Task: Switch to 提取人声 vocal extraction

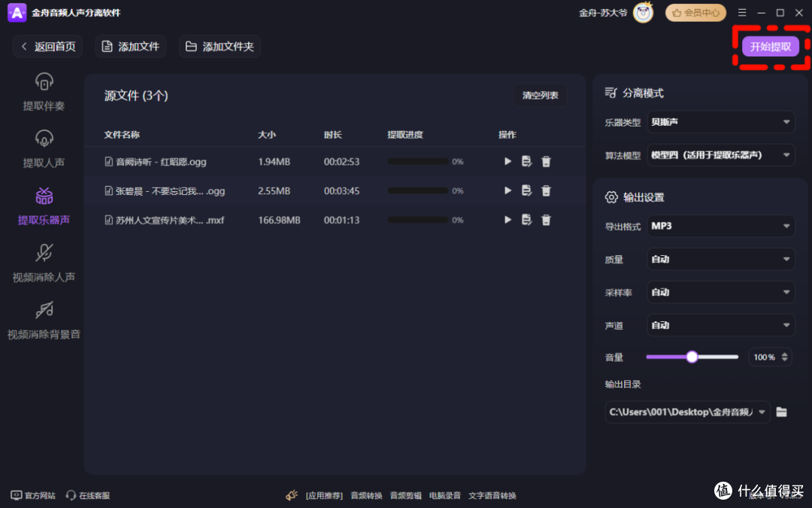Action: (44, 149)
